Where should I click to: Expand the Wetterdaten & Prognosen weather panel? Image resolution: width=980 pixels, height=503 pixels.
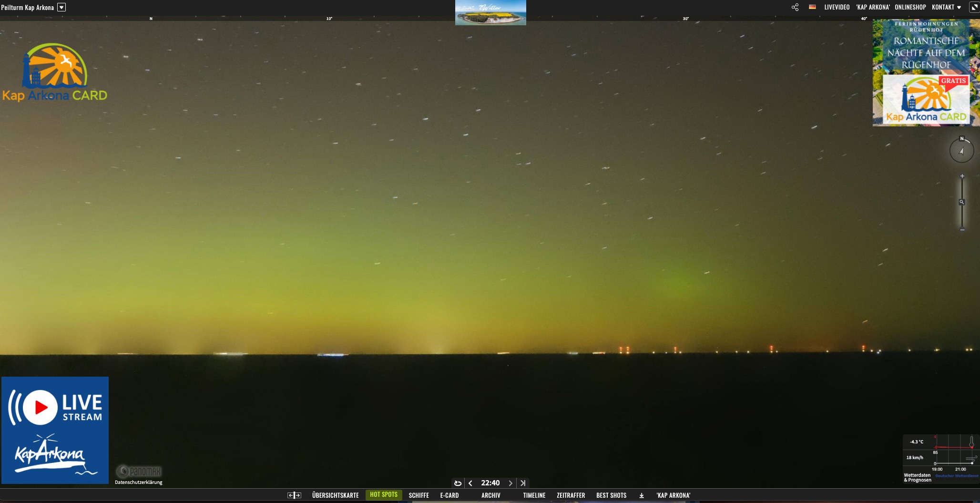click(917, 477)
